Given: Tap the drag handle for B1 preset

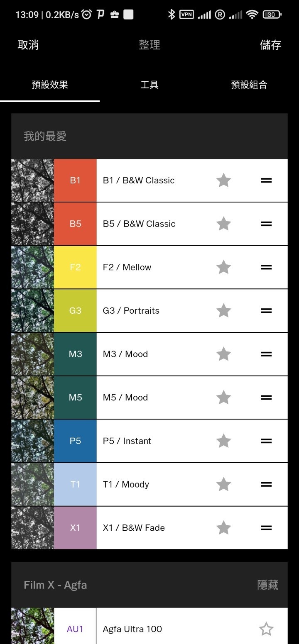Looking at the screenshot, I should click(266, 181).
